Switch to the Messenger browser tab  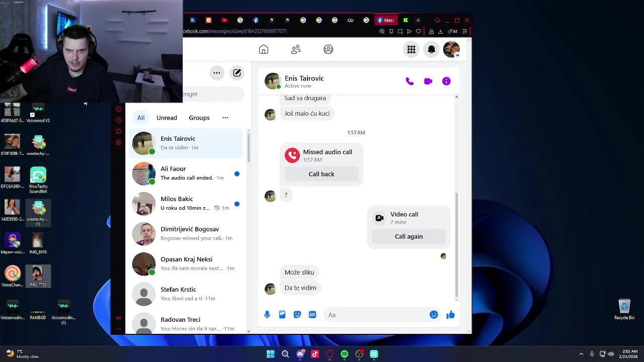386,20
